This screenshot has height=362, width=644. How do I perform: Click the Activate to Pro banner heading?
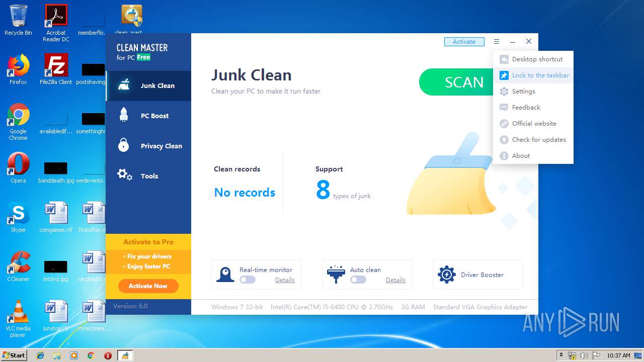[148, 242]
